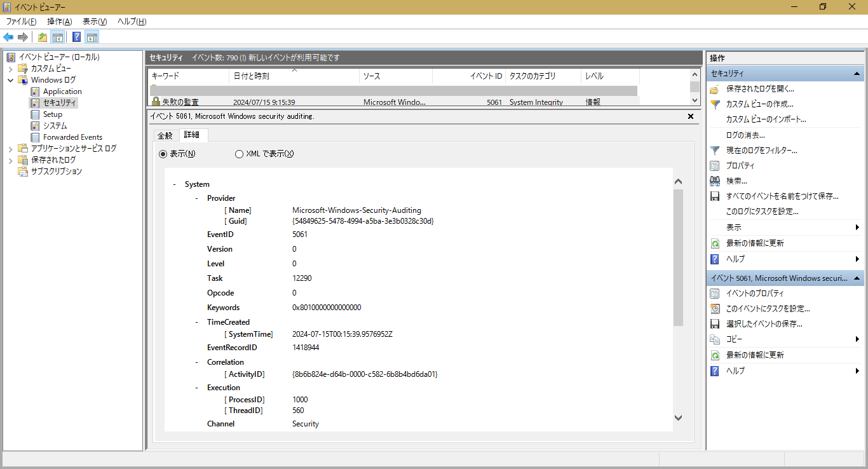
Task: Click 最新の情報に更新 under セキュリティ section
Action: tap(755, 243)
